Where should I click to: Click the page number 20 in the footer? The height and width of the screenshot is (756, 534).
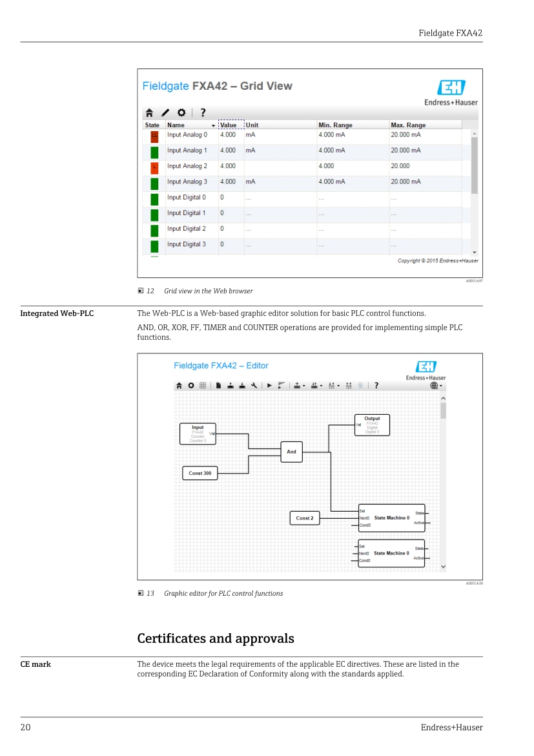(x=26, y=728)
